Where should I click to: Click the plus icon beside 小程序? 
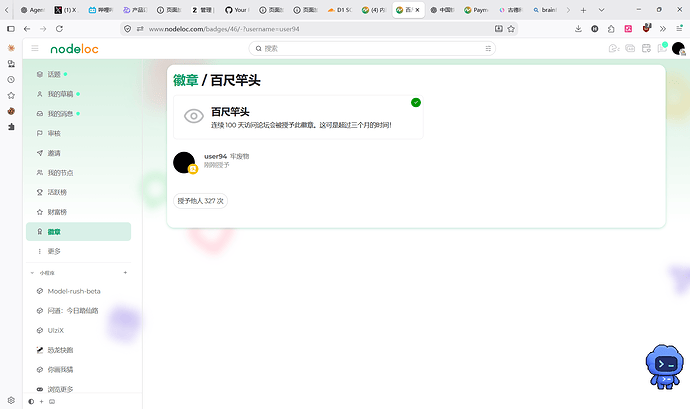(125, 273)
